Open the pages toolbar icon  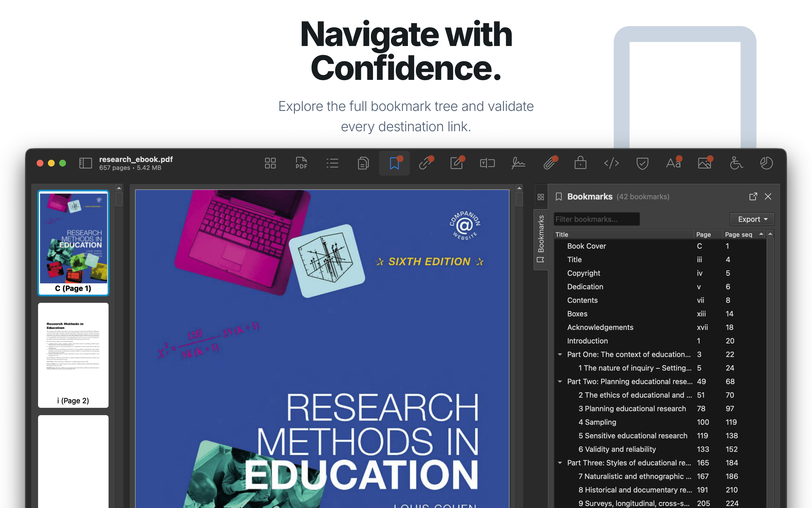click(363, 163)
